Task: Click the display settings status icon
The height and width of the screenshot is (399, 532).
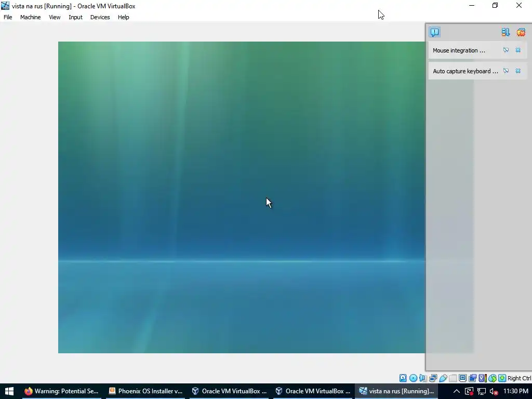Action: pos(462,378)
